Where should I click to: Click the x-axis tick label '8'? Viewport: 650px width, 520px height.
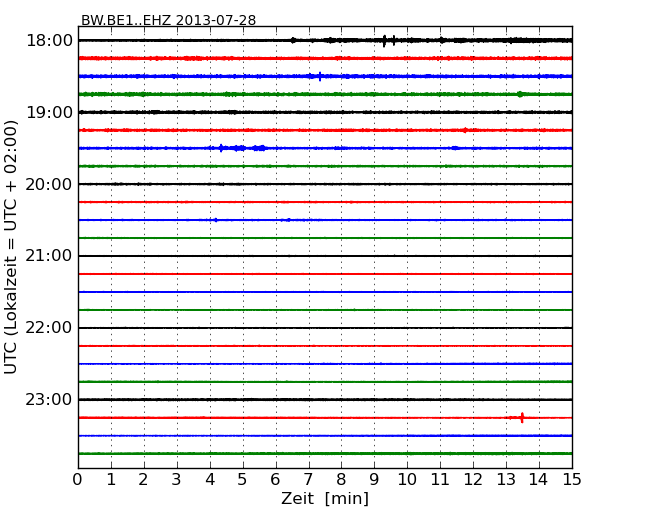click(341, 480)
